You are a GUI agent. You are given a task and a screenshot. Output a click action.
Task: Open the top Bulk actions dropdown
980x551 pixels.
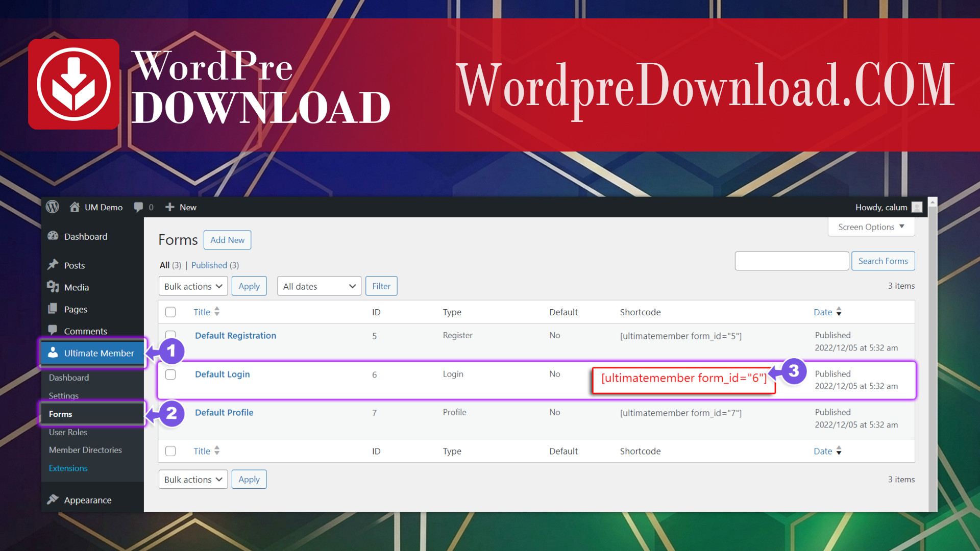pyautogui.click(x=193, y=286)
